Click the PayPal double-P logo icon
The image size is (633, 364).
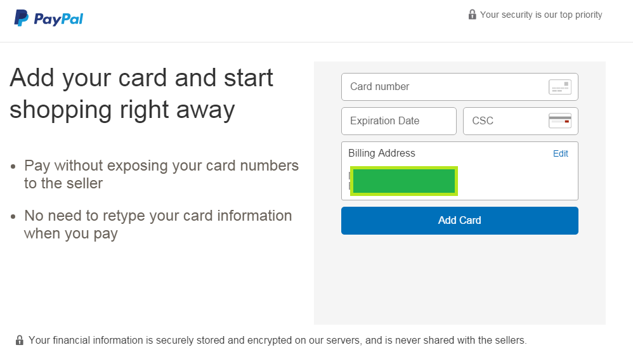click(22, 18)
